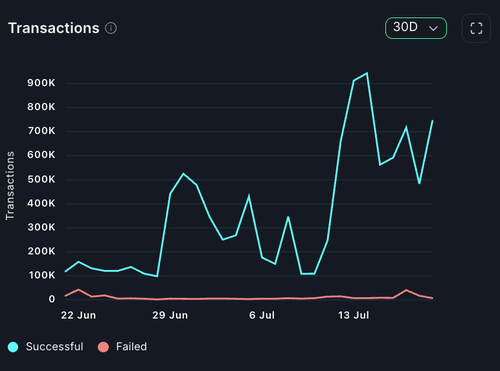Select the 13 Jul axis label
500x371 pixels.
coord(354,315)
